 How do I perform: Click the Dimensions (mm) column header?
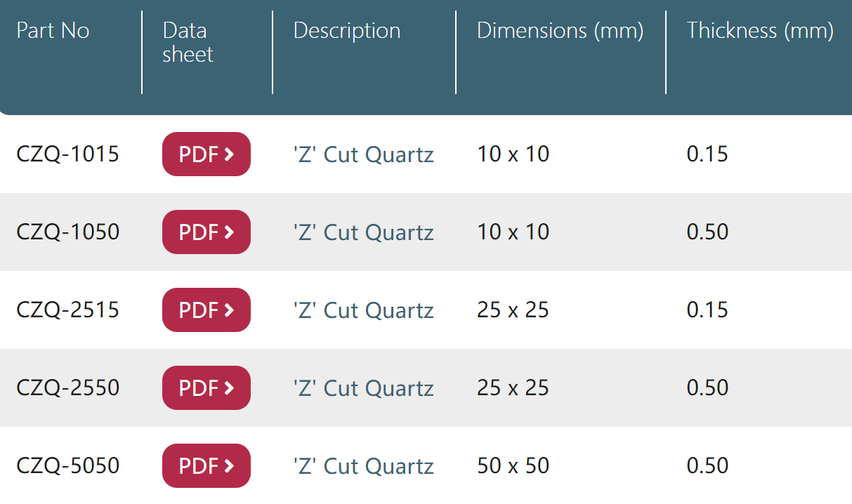pyautogui.click(x=561, y=31)
